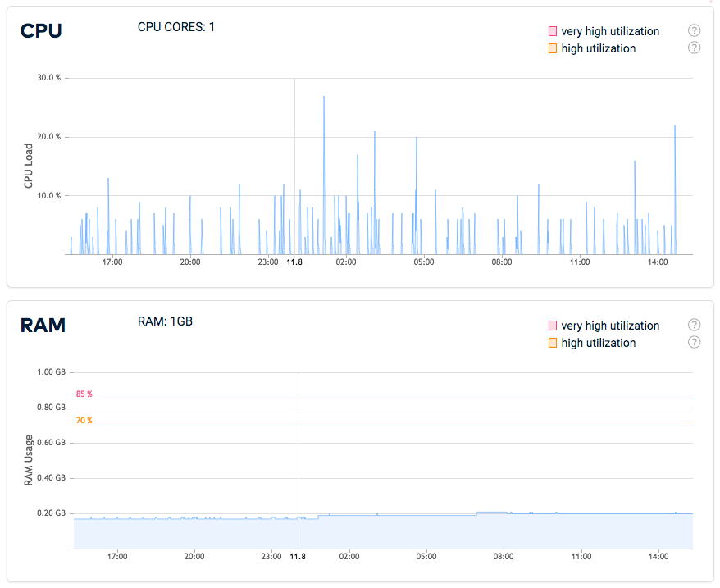Open help for RAM high utilization
720x588 pixels.
[x=694, y=342]
